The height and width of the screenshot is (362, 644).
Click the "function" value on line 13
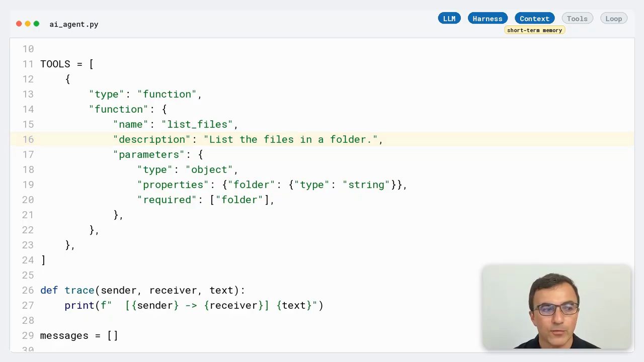pos(167,94)
